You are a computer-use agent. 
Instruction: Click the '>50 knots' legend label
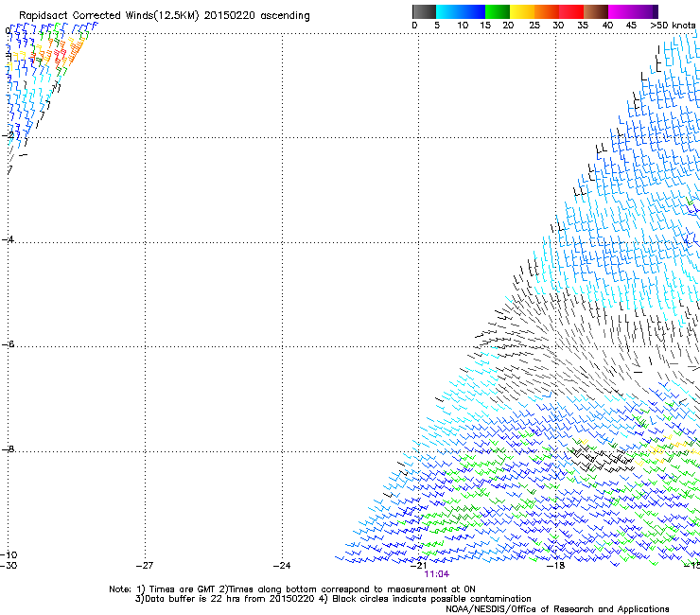point(673,26)
